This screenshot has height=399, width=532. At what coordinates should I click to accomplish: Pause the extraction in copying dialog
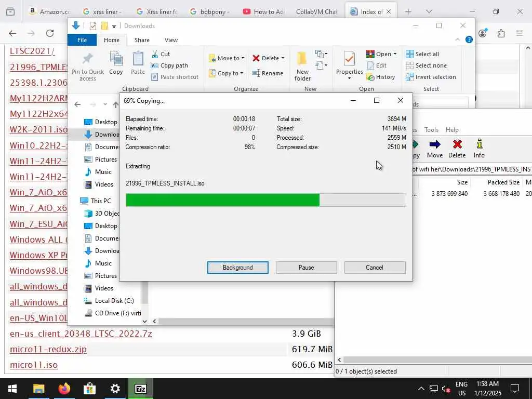click(x=306, y=268)
